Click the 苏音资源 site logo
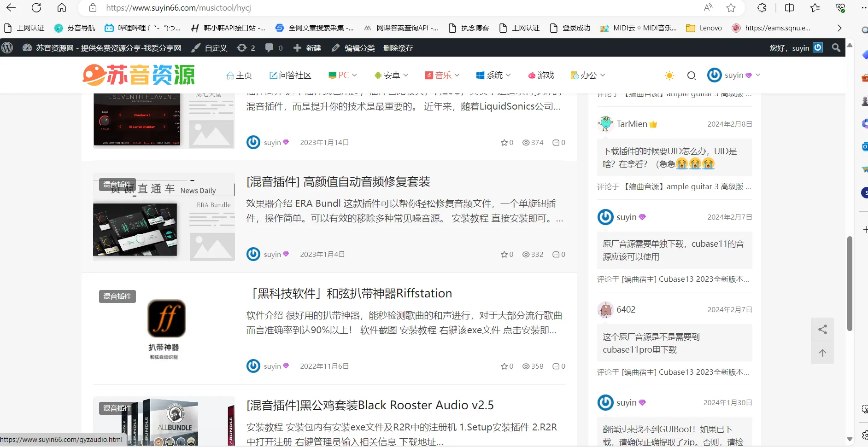Viewport: 868px width, 447px height. click(138, 75)
